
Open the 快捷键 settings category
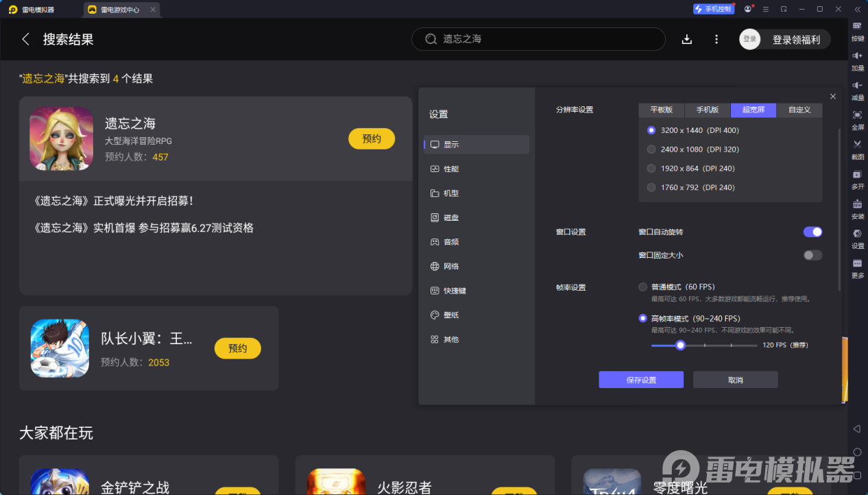pyautogui.click(x=477, y=291)
